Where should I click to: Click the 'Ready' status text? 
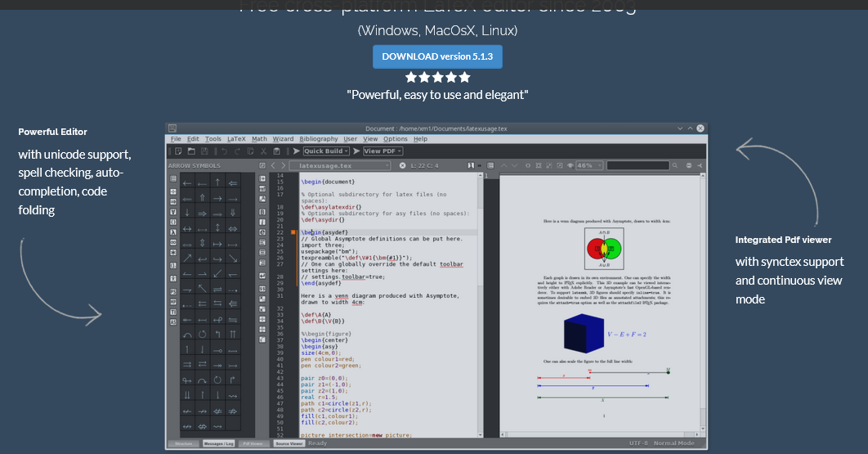click(x=318, y=443)
